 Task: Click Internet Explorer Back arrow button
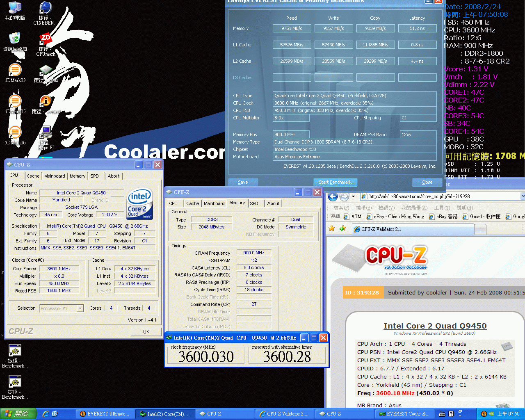333,196
